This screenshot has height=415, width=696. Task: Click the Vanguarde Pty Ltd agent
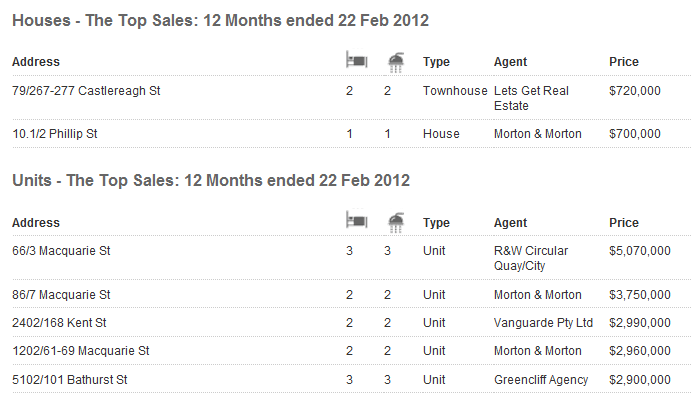[543, 323]
